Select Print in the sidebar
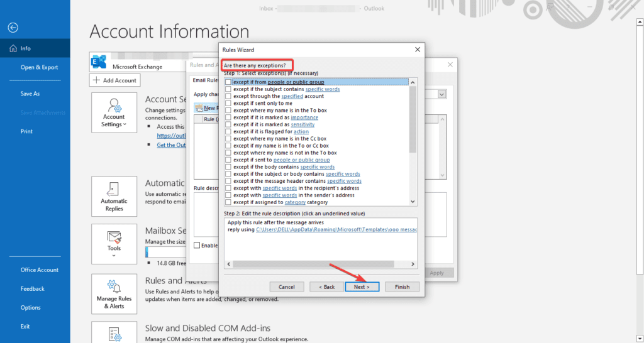 (26, 131)
